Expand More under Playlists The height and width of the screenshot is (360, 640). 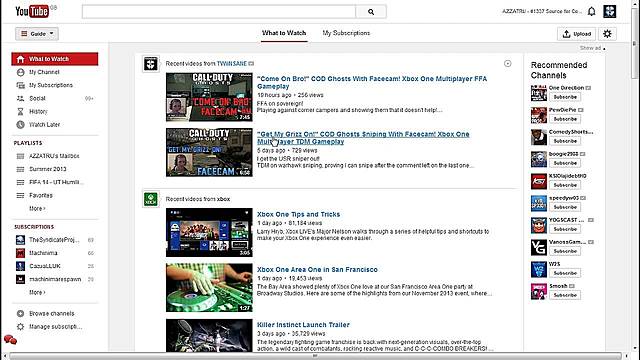tap(37, 209)
